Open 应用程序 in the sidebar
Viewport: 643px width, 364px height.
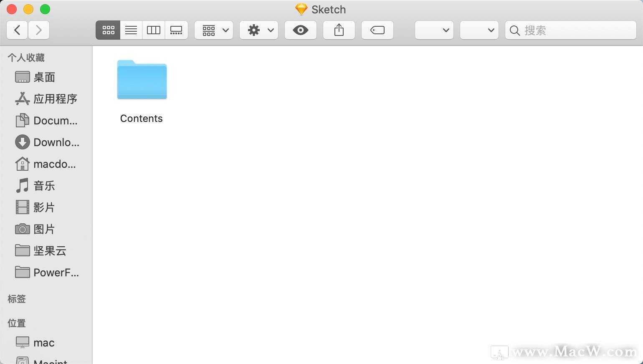point(55,99)
